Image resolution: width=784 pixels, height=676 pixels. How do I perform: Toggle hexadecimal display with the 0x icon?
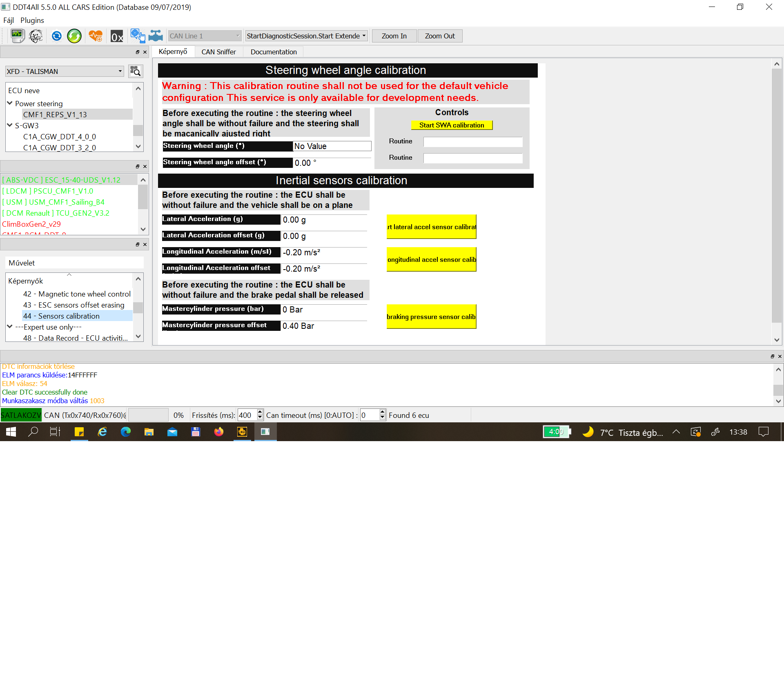pyautogui.click(x=117, y=36)
